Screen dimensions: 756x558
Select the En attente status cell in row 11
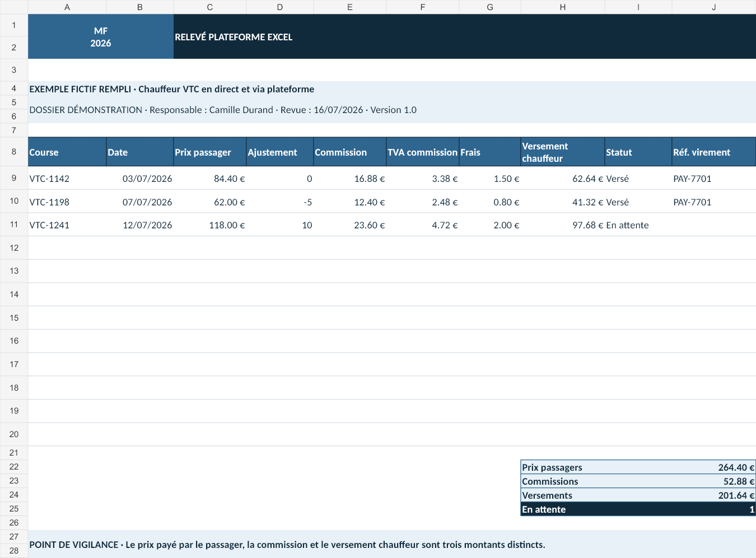638,225
